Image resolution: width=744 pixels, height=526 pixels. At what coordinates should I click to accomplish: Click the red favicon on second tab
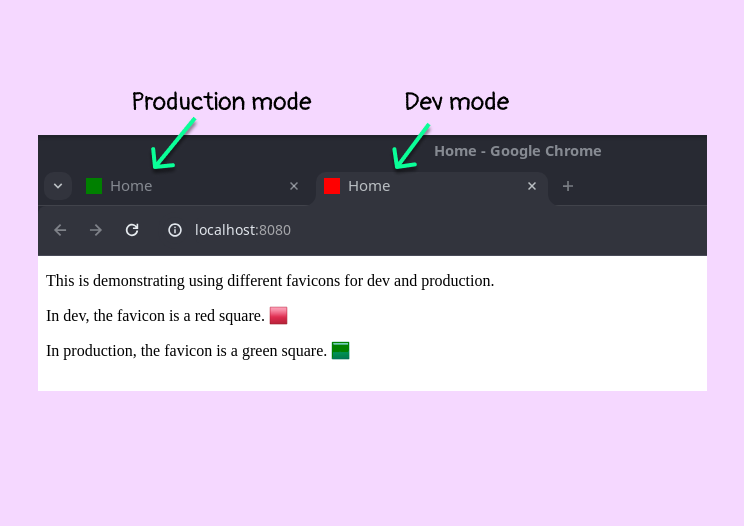pos(332,186)
